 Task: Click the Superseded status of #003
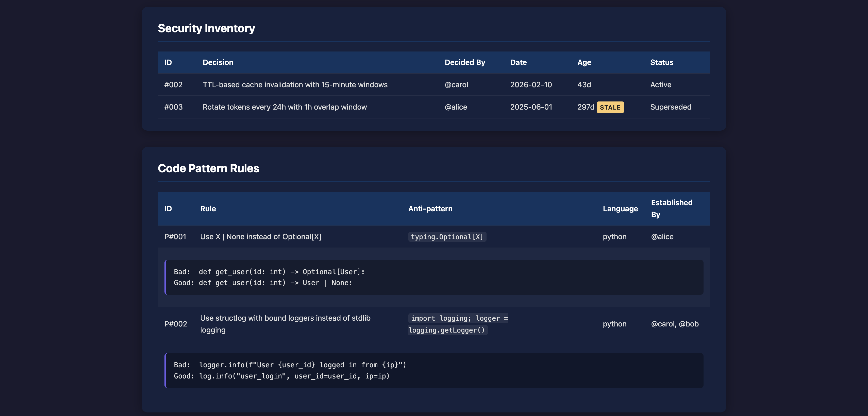671,107
